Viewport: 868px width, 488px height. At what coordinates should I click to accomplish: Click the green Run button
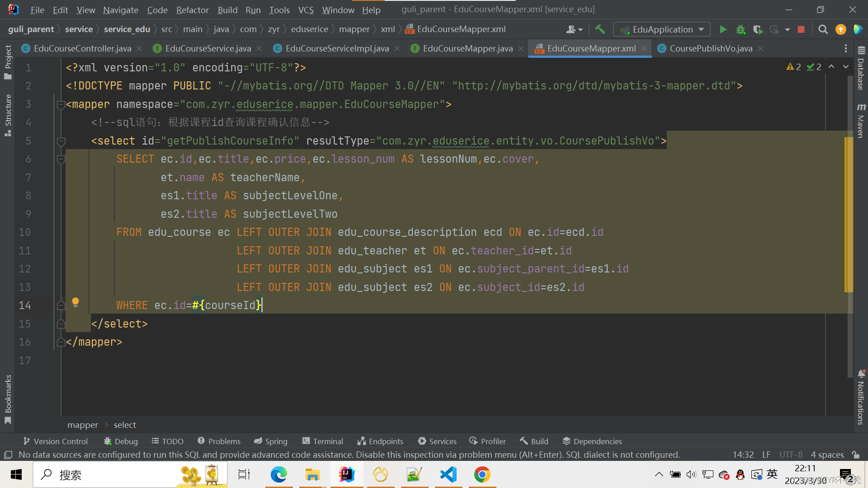pos(723,29)
